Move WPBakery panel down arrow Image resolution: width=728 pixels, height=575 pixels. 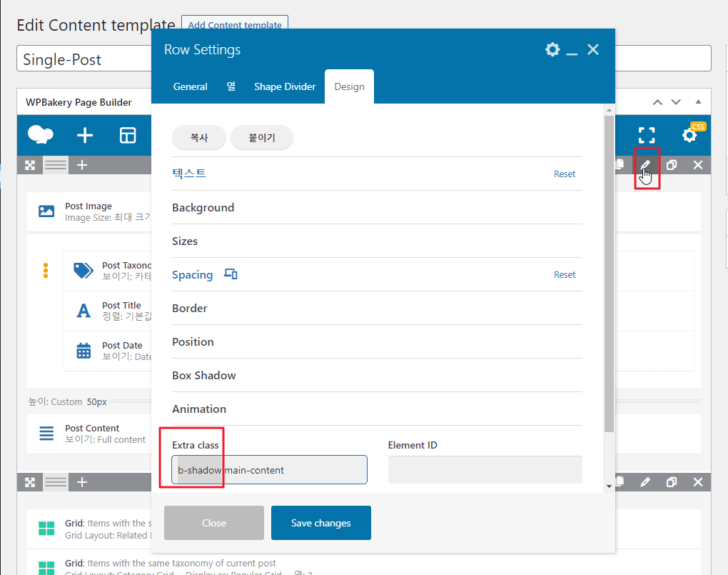pos(676,102)
